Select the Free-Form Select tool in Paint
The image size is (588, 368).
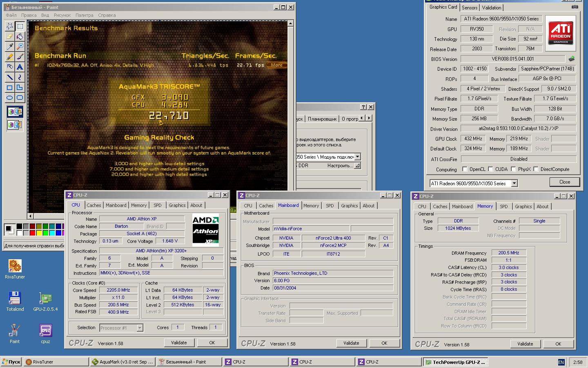(10, 26)
